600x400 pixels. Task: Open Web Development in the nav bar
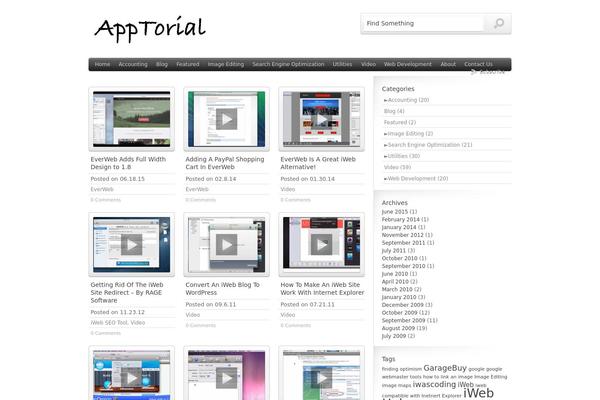pyautogui.click(x=408, y=64)
